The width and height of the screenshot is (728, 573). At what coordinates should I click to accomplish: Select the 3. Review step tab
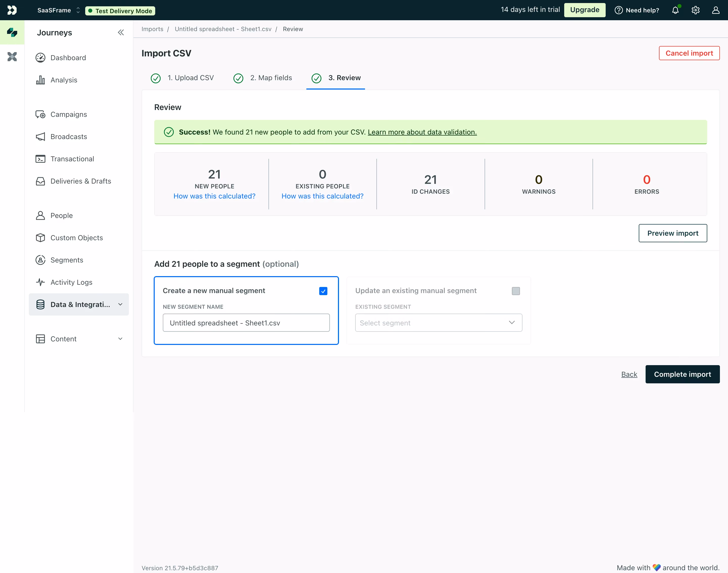click(x=336, y=78)
